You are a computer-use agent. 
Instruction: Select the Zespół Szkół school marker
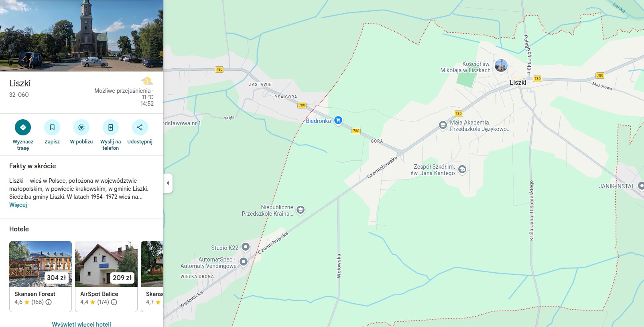coord(462,169)
